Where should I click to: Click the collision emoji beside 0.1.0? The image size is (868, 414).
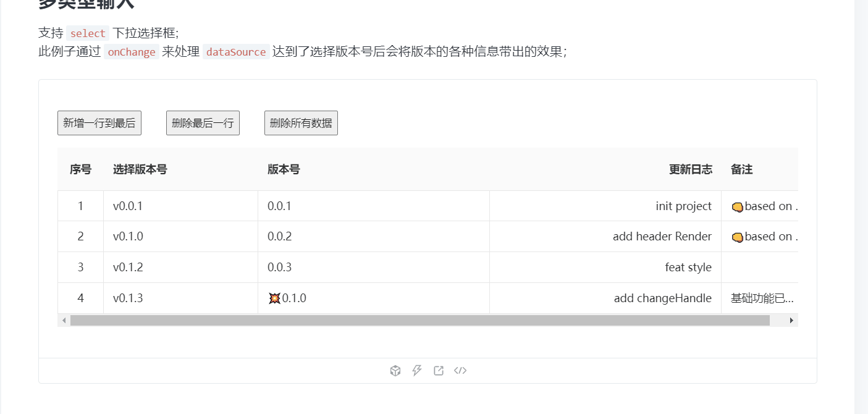pos(273,298)
